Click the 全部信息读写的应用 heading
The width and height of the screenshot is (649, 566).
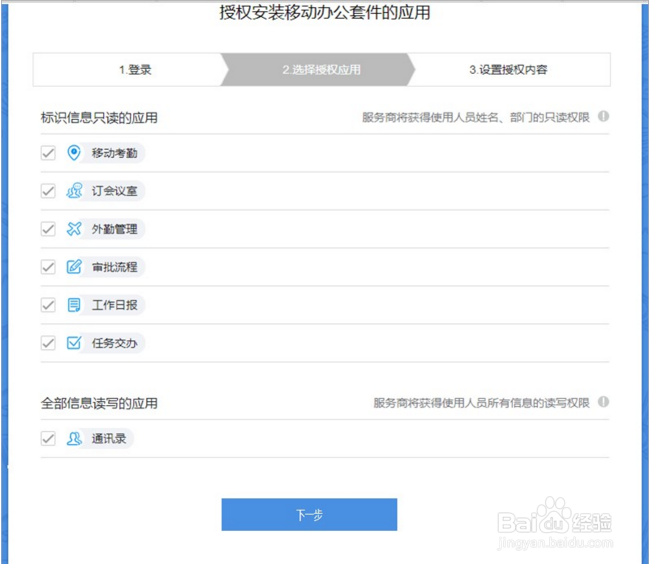tap(99, 403)
